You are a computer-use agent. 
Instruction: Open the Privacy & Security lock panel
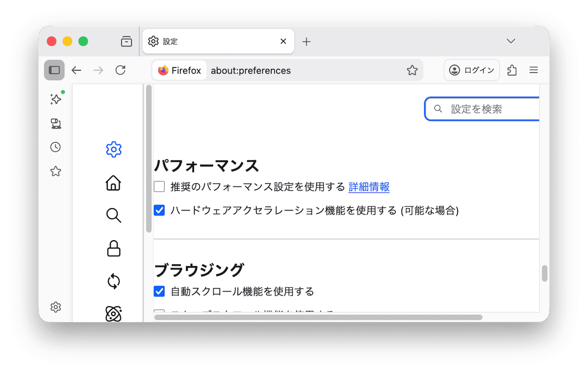(x=113, y=249)
